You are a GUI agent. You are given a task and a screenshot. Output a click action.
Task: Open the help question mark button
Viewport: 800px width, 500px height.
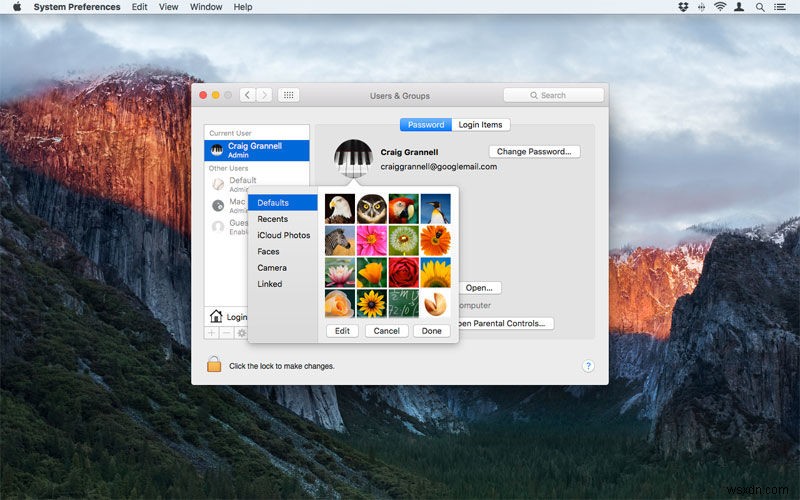coord(588,366)
